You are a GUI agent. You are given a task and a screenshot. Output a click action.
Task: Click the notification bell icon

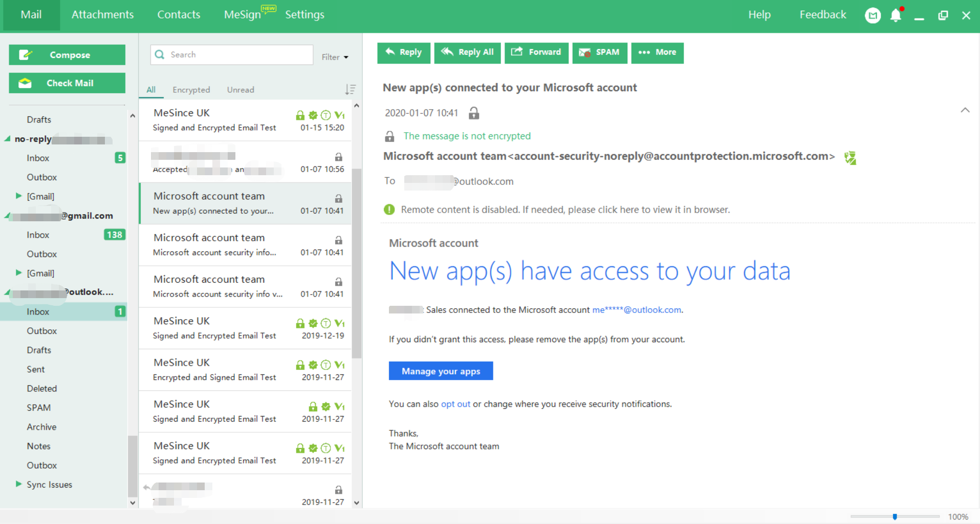click(896, 15)
